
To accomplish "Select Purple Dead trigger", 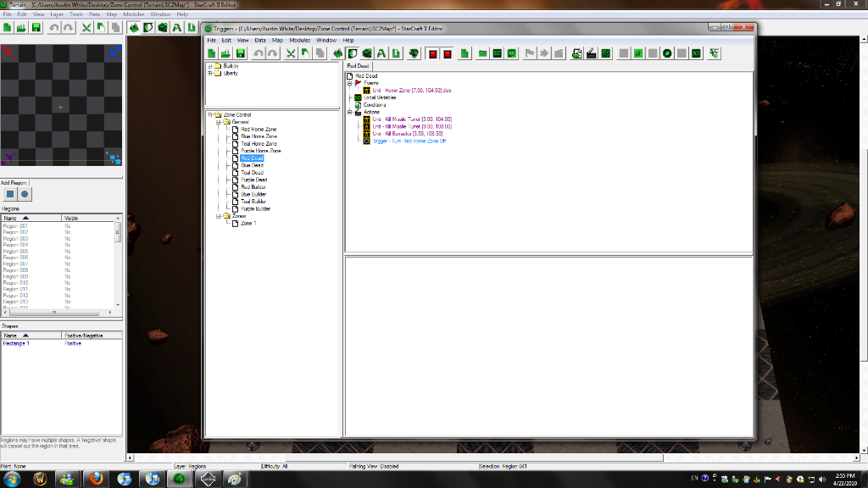I will coord(254,180).
